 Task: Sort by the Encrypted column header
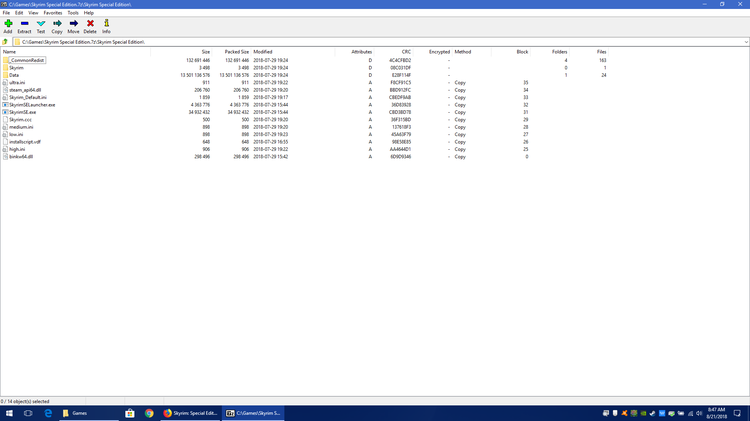(432, 52)
